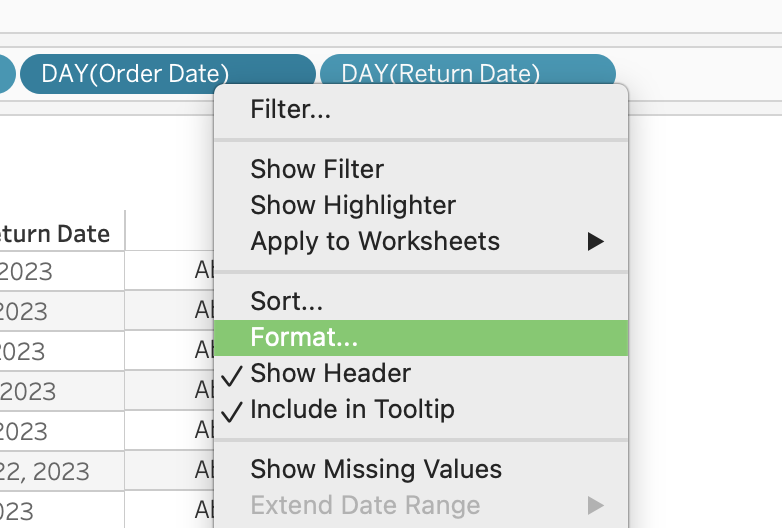Image resolution: width=782 pixels, height=528 pixels.
Task: Click empty shelf space right of DAY(Return Date)
Action: click(x=700, y=74)
